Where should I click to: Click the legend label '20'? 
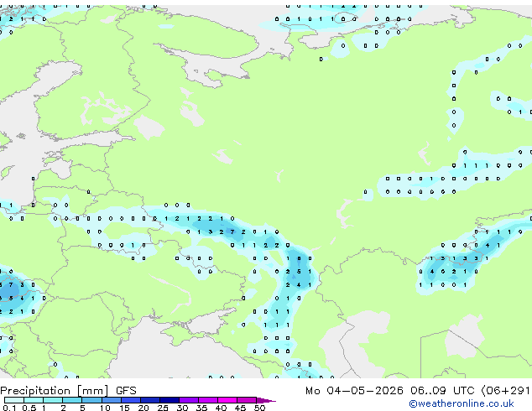pos(143,408)
